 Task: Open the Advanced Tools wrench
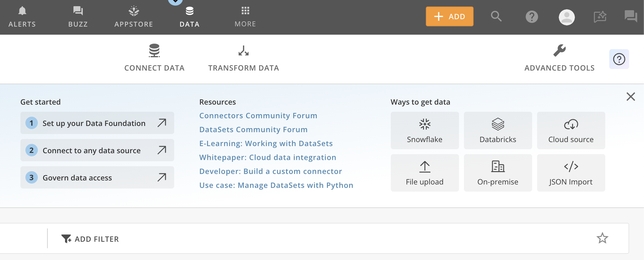point(559,58)
